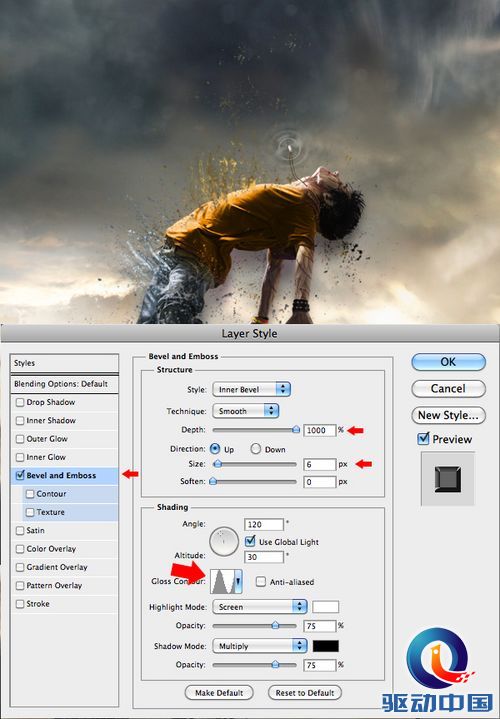Click the OK button
The image size is (500, 719).
(448, 362)
